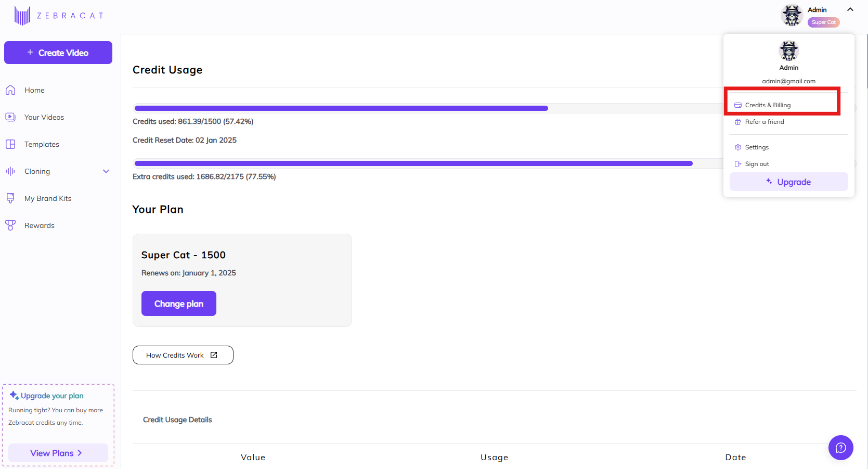Viewport: 868px width, 469px height.
Task: Click the Rewards trophy icon
Action: point(10,225)
